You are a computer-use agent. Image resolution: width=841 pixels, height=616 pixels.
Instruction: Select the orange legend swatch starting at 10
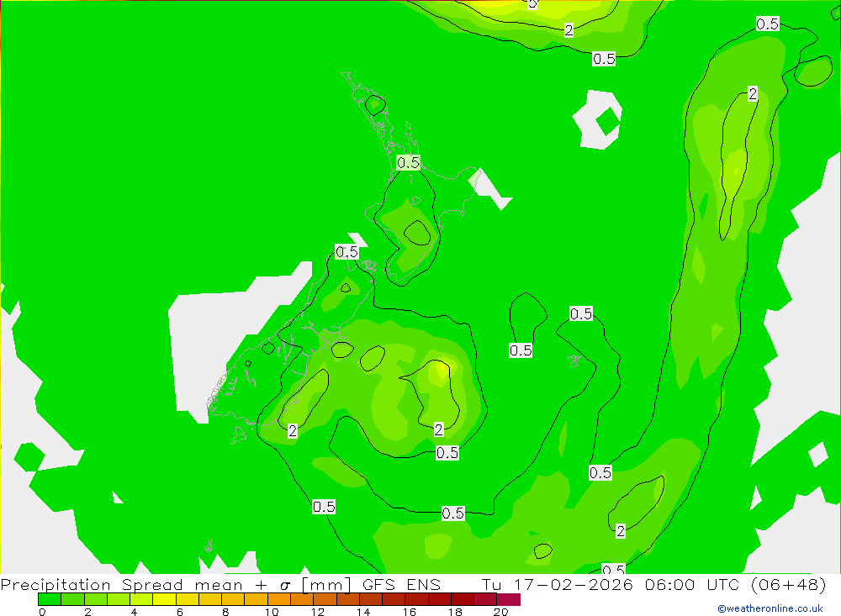click(x=279, y=599)
